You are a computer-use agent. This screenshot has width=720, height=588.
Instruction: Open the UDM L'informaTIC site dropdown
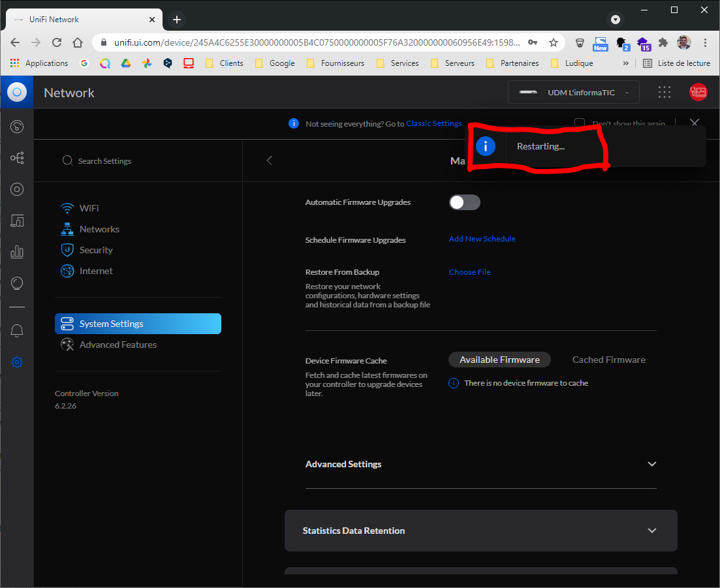(x=574, y=93)
